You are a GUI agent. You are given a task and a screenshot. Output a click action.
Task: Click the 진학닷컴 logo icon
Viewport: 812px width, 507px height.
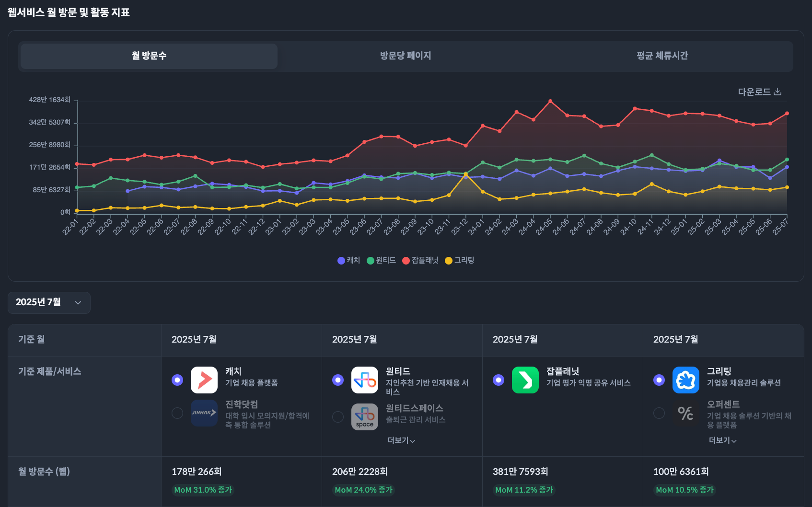204,413
